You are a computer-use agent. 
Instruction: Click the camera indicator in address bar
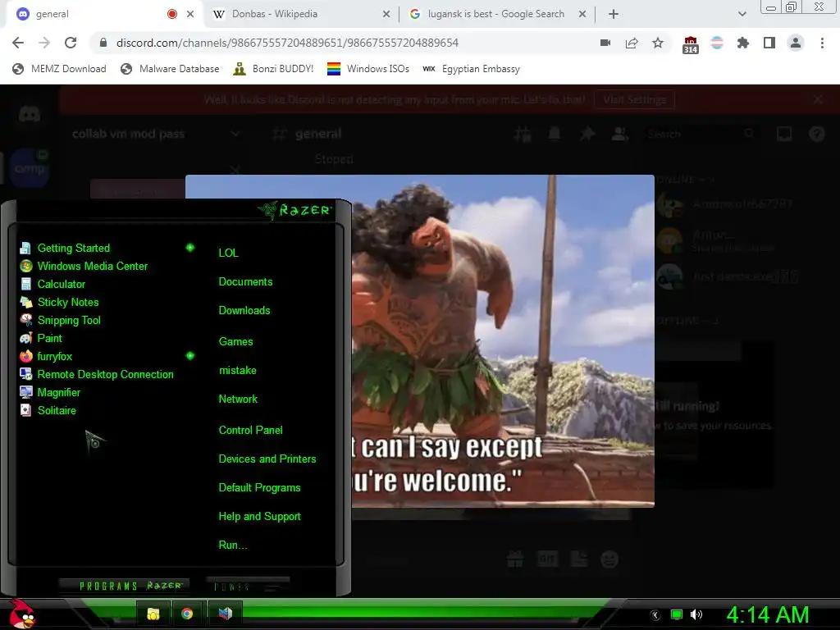point(605,43)
